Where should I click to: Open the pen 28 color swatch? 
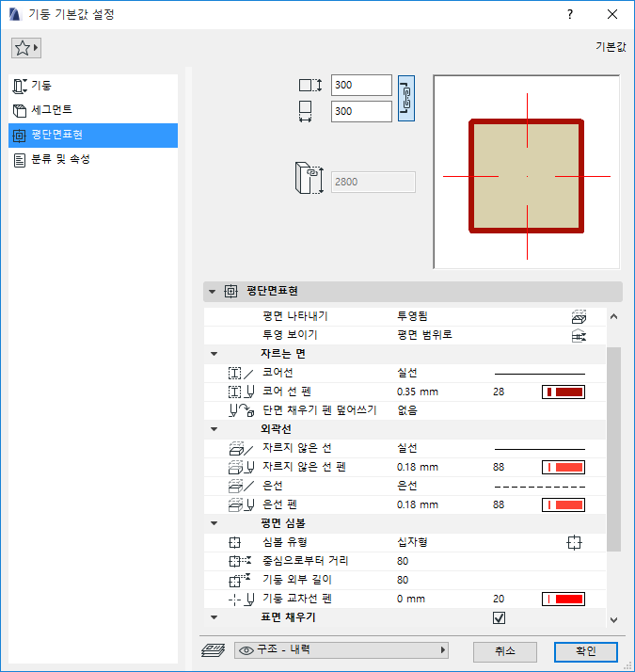564,392
